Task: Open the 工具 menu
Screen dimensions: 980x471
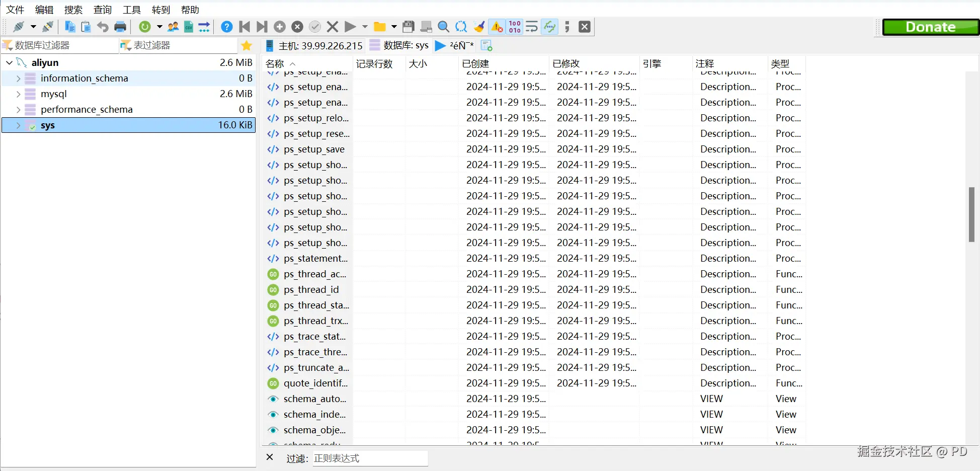Action: pos(132,10)
